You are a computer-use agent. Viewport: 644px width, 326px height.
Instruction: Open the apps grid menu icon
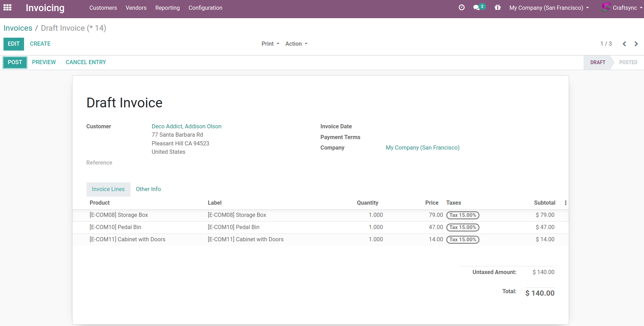pos(7,8)
